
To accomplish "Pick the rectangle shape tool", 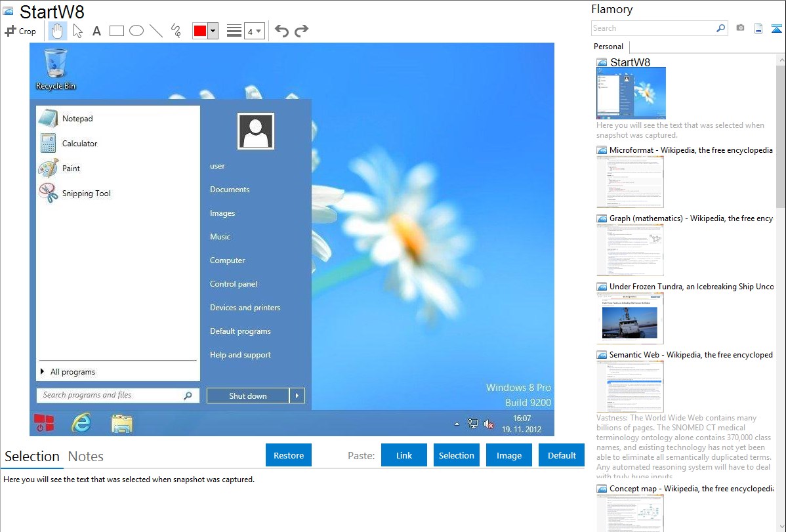I will 116,31.
